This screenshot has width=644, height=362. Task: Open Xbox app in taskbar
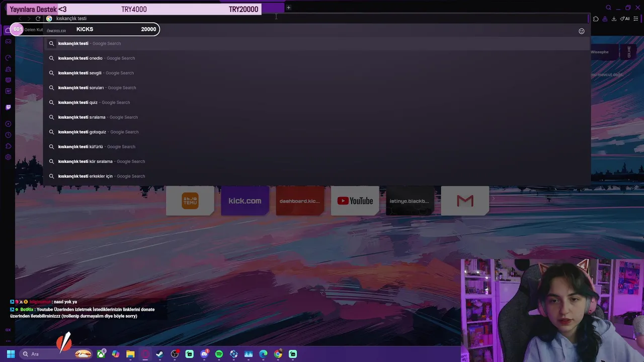101,354
